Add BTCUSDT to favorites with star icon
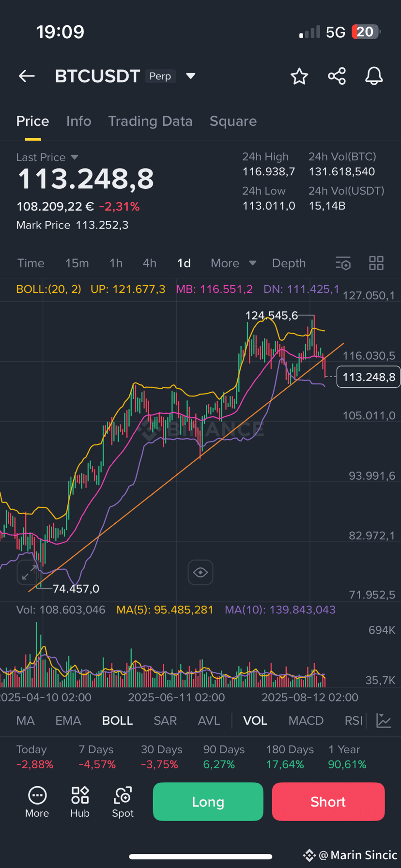The width and height of the screenshot is (401, 868). [x=299, y=76]
